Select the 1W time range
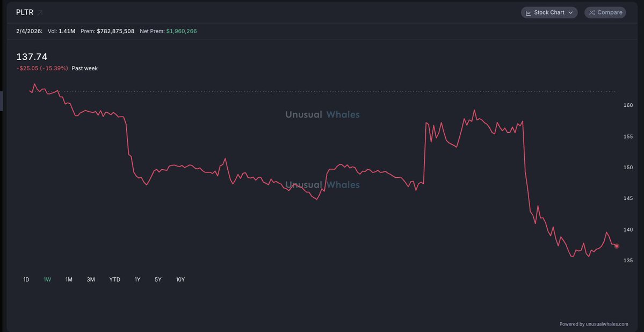The image size is (644, 332). 47,279
